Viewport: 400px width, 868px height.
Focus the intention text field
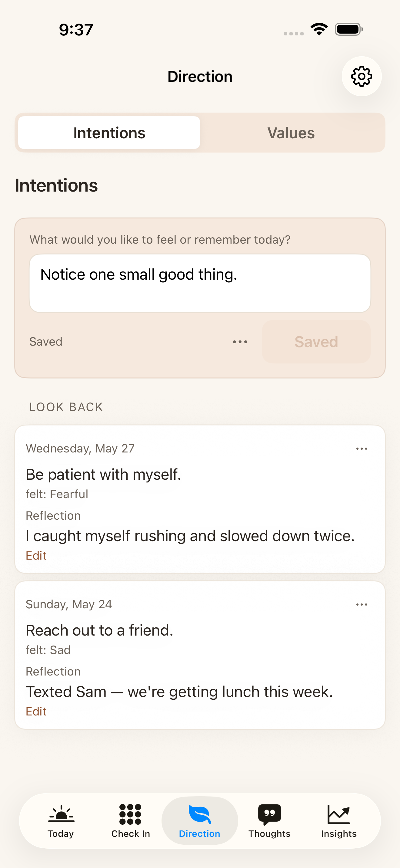click(x=200, y=283)
